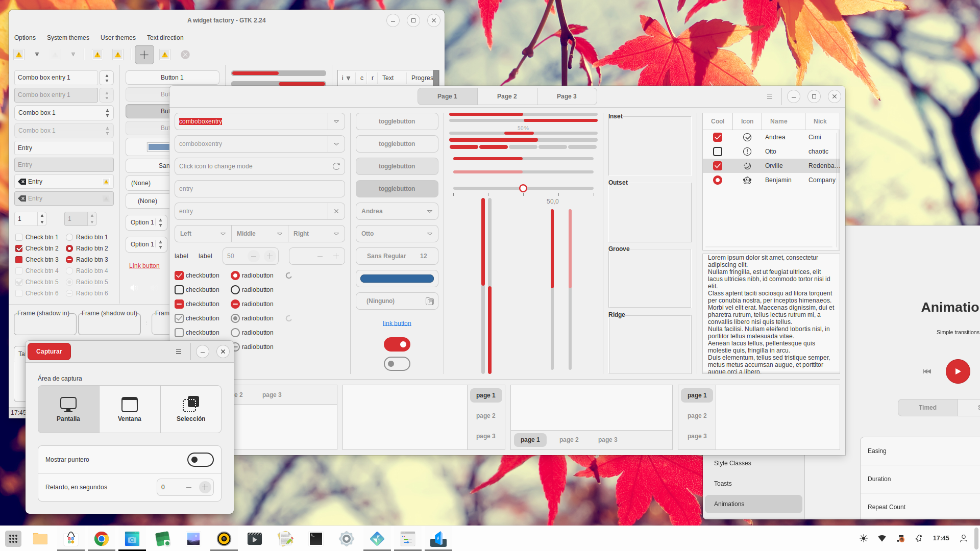Switch to Page 2 tab in header

click(x=507, y=96)
